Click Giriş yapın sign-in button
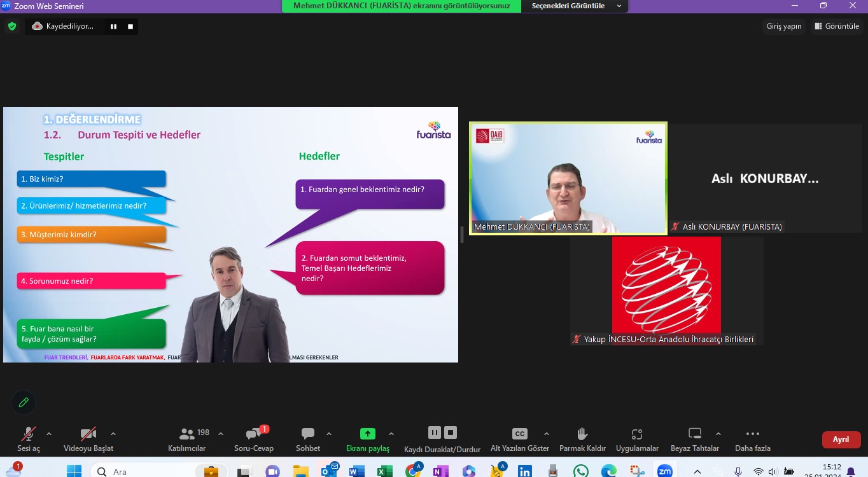Viewport: 868px width, 477px height. [784, 26]
